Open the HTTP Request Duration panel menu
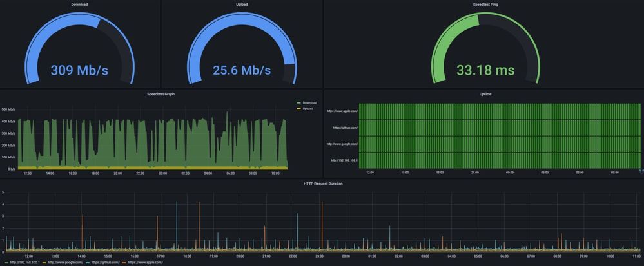This screenshot has height=266, width=644. [x=322, y=184]
